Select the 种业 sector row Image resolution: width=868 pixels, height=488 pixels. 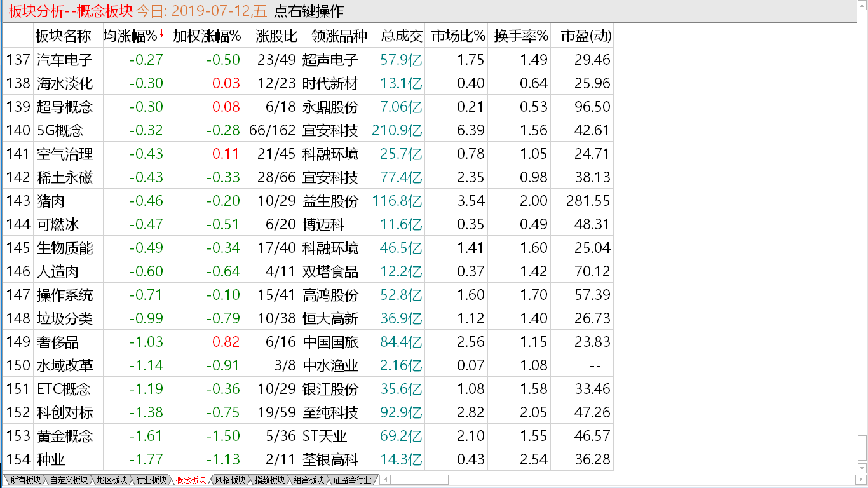coord(309,459)
